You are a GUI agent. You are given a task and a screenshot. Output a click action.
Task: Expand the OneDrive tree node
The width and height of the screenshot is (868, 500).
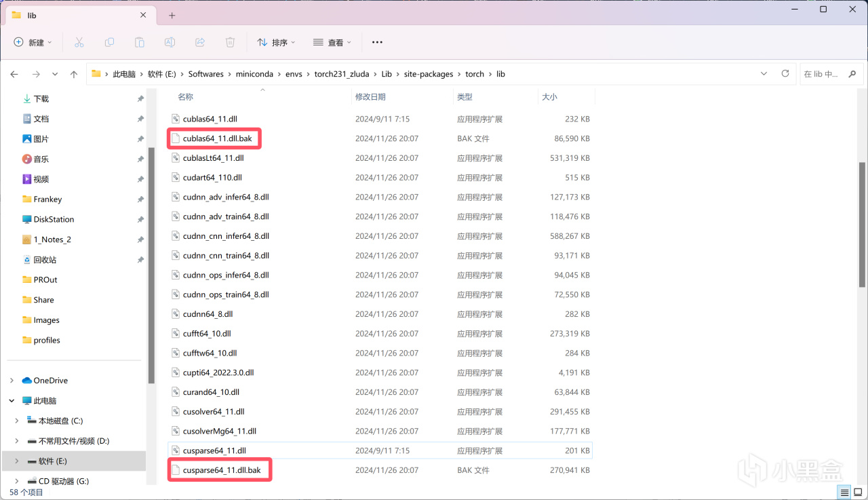pyautogui.click(x=12, y=381)
